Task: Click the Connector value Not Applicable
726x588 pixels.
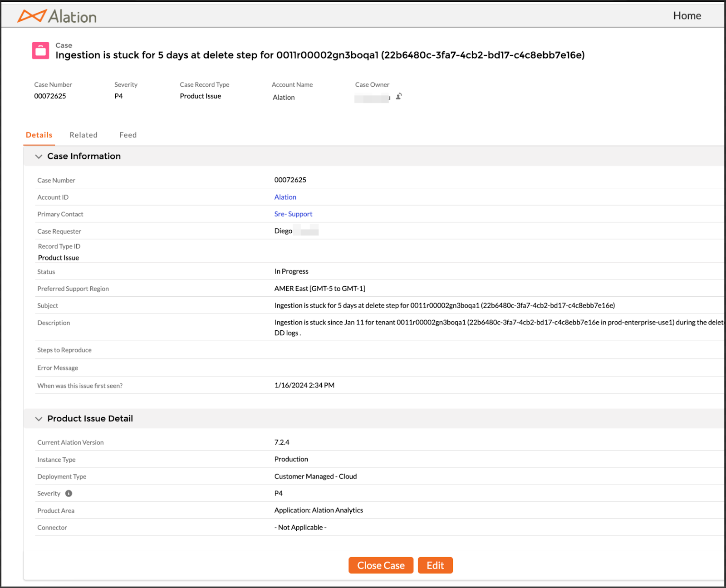Action: [300, 527]
